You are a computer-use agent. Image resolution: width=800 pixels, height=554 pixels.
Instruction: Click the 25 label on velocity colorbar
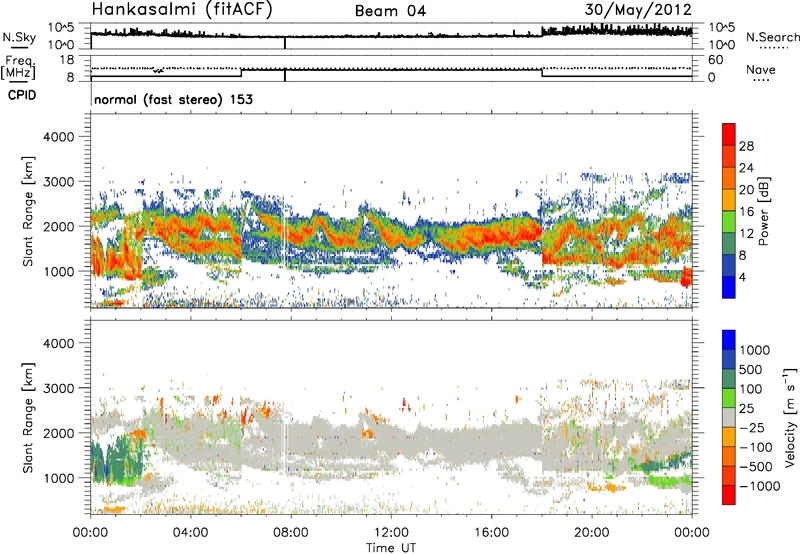[746, 408]
